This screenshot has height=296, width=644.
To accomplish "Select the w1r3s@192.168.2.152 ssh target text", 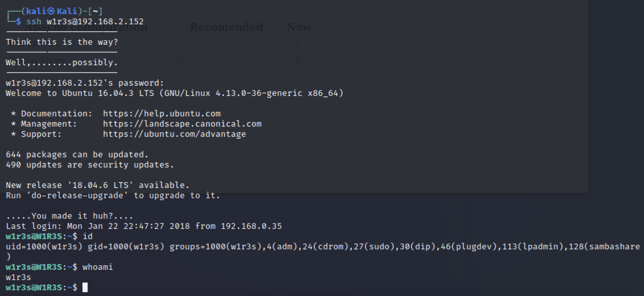I will click(95, 22).
